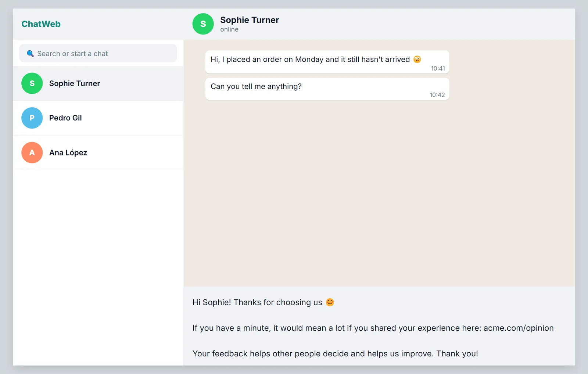Click the sad emoji in first message
Image resolution: width=588 pixels, height=374 pixels.
[417, 59]
